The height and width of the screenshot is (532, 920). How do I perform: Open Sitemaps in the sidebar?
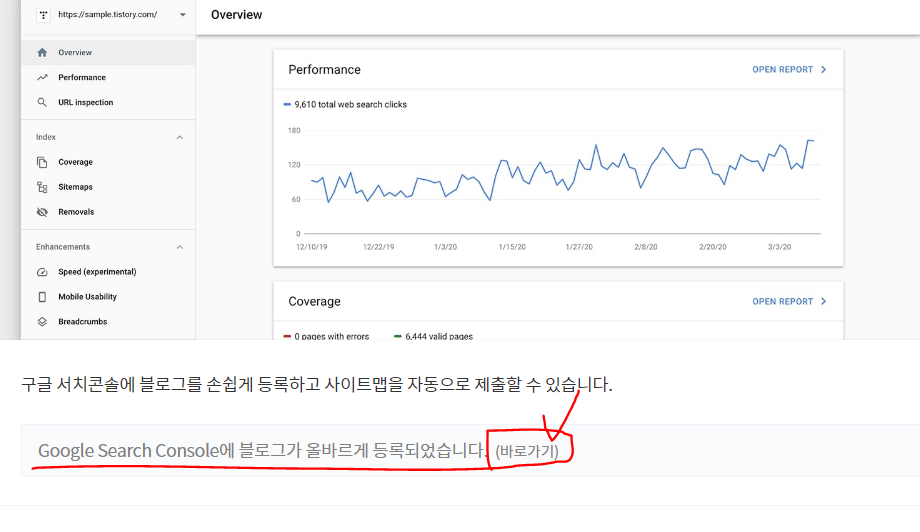108,187
